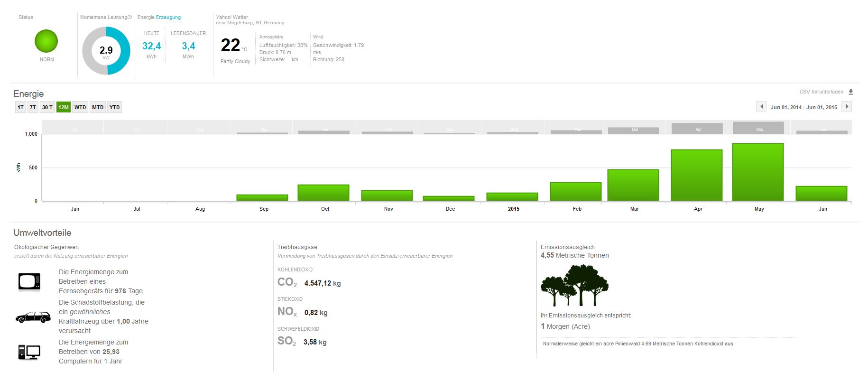Select the YTD time range
The image size is (868, 381).
(114, 107)
